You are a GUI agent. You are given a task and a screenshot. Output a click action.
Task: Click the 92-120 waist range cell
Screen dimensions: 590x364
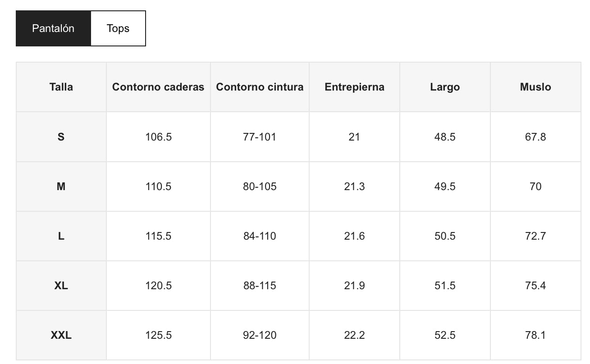pos(260,335)
